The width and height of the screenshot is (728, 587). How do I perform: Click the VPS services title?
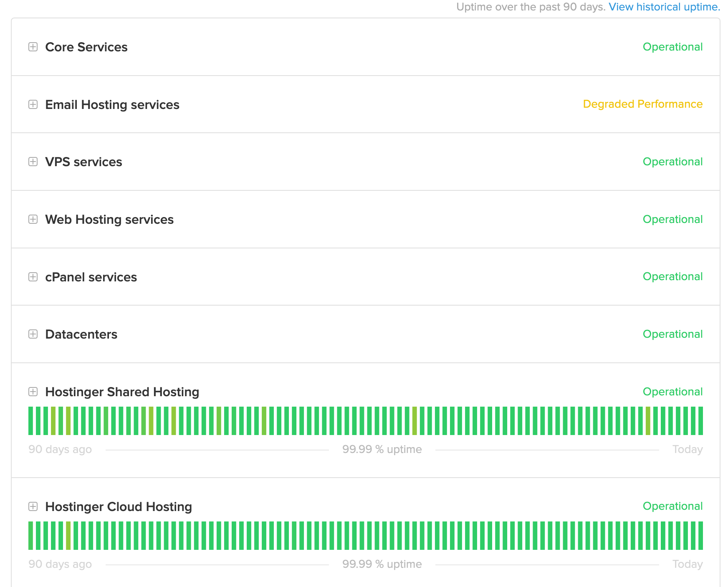tap(83, 162)
